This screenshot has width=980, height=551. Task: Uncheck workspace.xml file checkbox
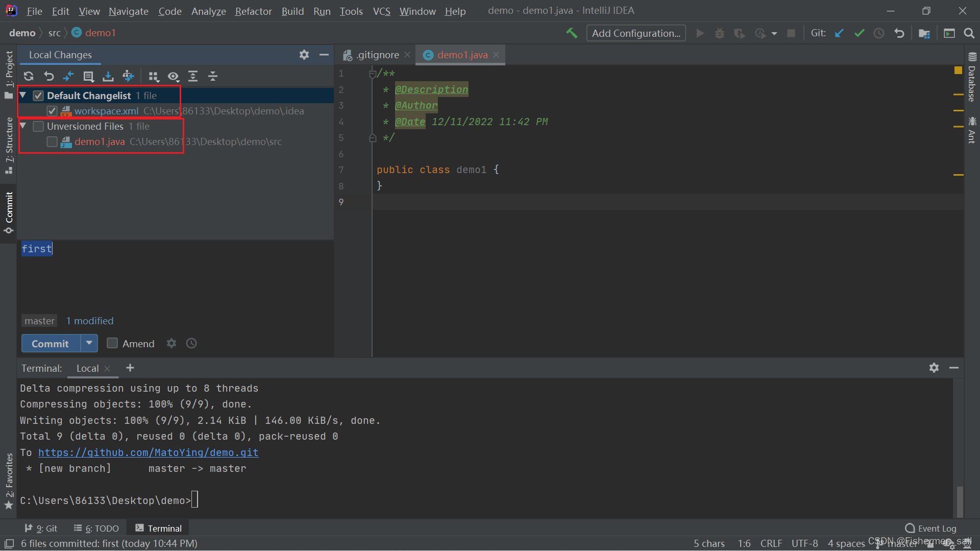(x=52, y=111)
